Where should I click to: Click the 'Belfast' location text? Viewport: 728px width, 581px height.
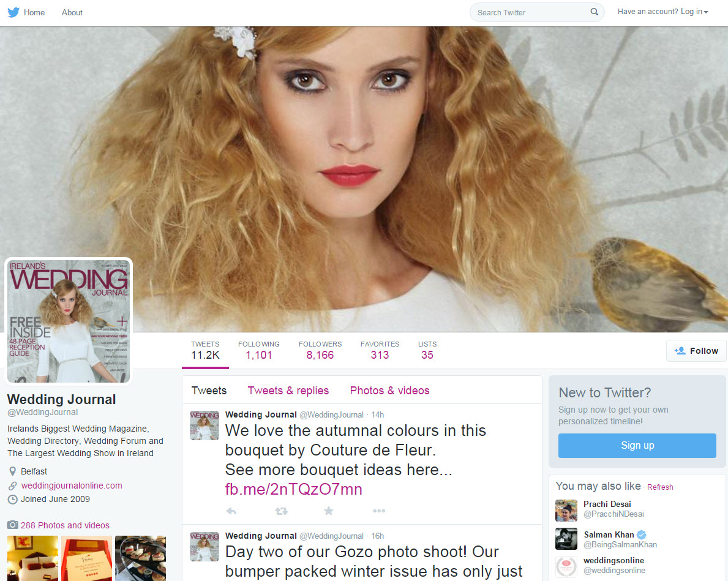coord(34,471)
